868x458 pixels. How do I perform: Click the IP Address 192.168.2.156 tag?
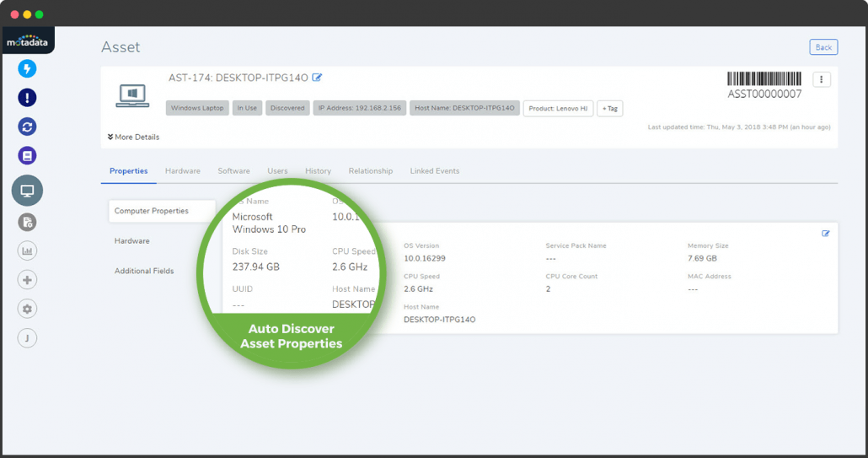tap(359, 108)
